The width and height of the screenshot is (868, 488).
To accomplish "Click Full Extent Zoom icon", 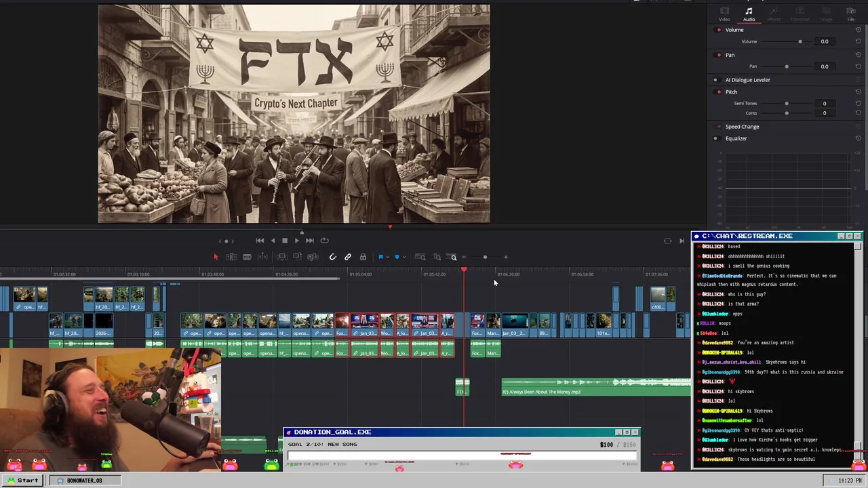I will tap(420, 257).
